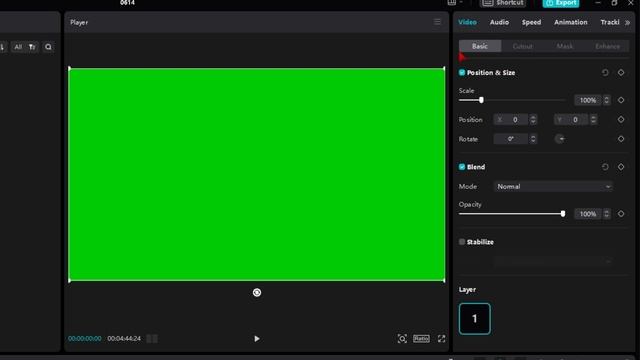The height and width of the screenshot is (360, 640).
Task: Click the bottom-right corner handle of the green clip
Action: [444, 280]
